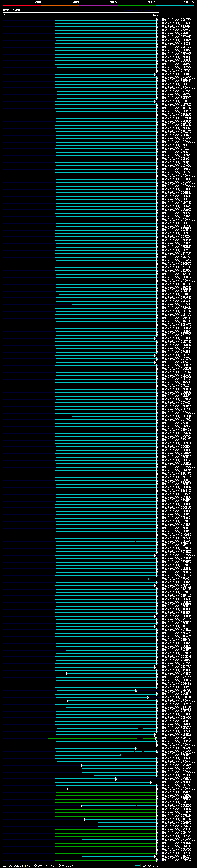The width and height of the screenshot is (197, 868).
Task: Click label UniRef100_Q07760
Action: click(x=177, y=71)
